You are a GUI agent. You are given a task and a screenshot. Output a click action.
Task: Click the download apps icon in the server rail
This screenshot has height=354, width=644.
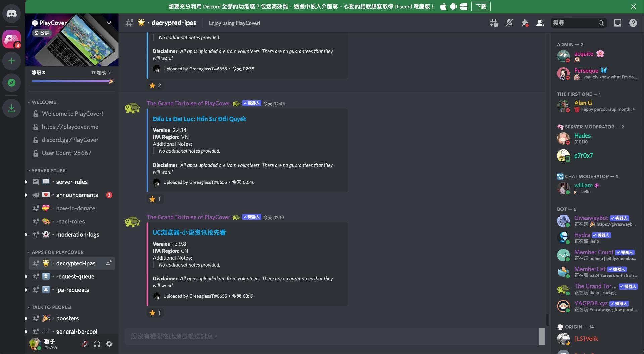[x=12, y=108]
